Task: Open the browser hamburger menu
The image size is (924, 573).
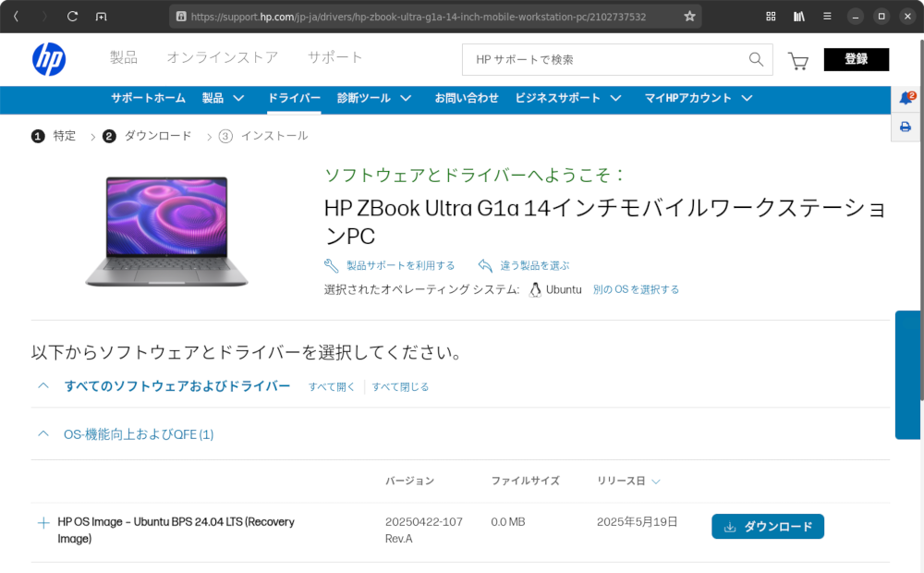Action: 827,16
